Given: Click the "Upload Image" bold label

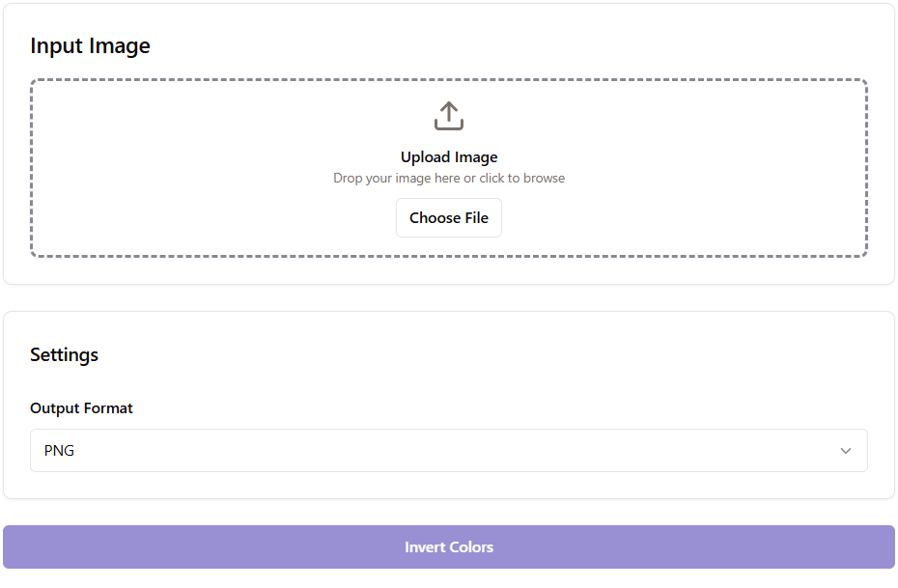Looking at the screenshot, I should coord(449,157).
